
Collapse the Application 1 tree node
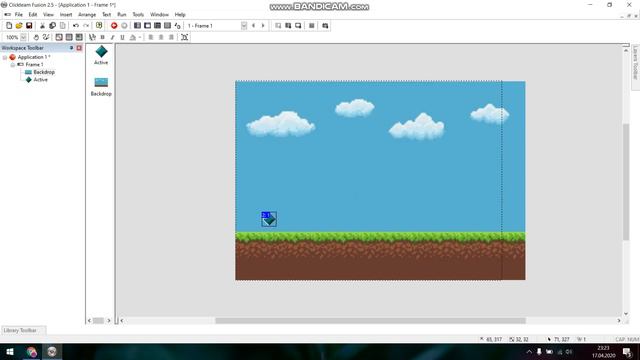tap(5, 57)
